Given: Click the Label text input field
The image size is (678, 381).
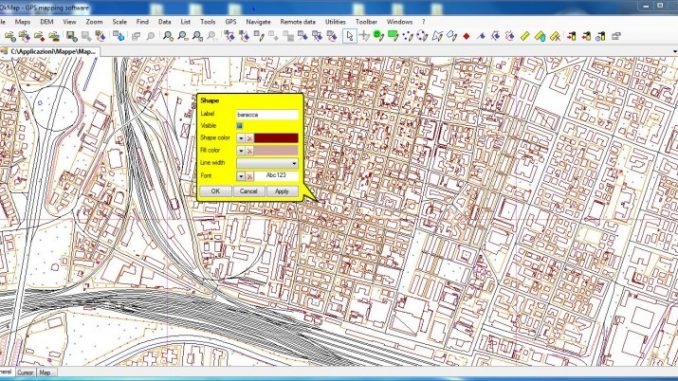Looking at the screenshot, I should point(267,115).
